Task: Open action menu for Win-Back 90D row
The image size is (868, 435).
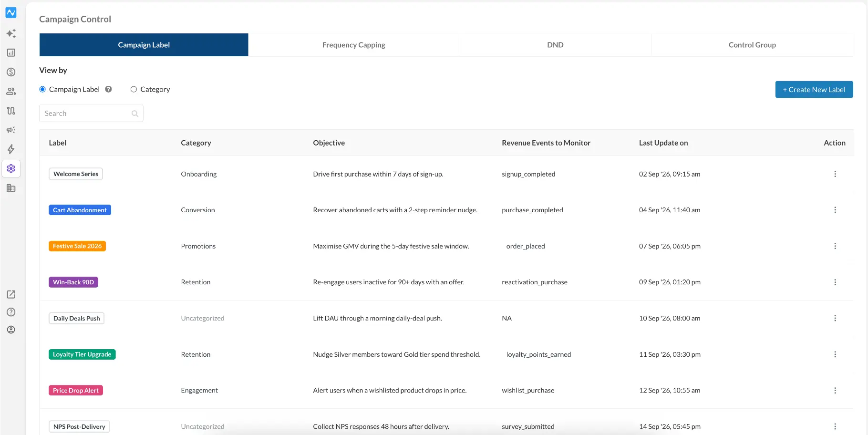Action: [835, 282]
